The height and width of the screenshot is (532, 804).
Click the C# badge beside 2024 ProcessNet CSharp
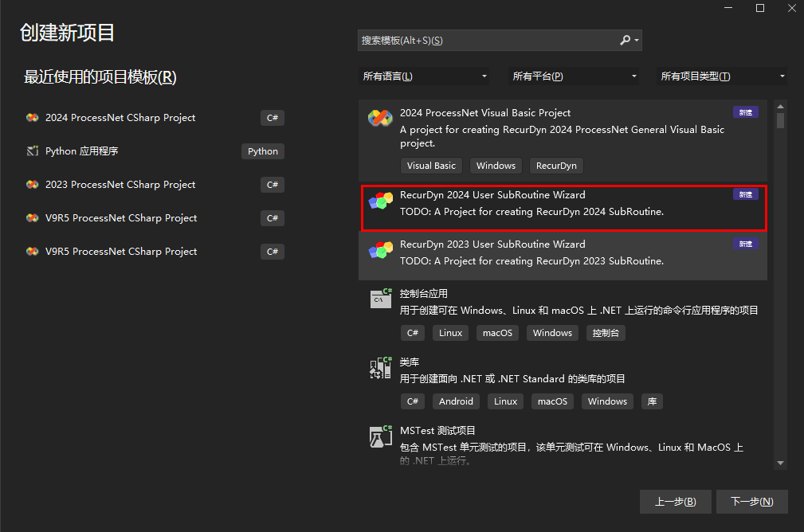(x=273, y=118)
